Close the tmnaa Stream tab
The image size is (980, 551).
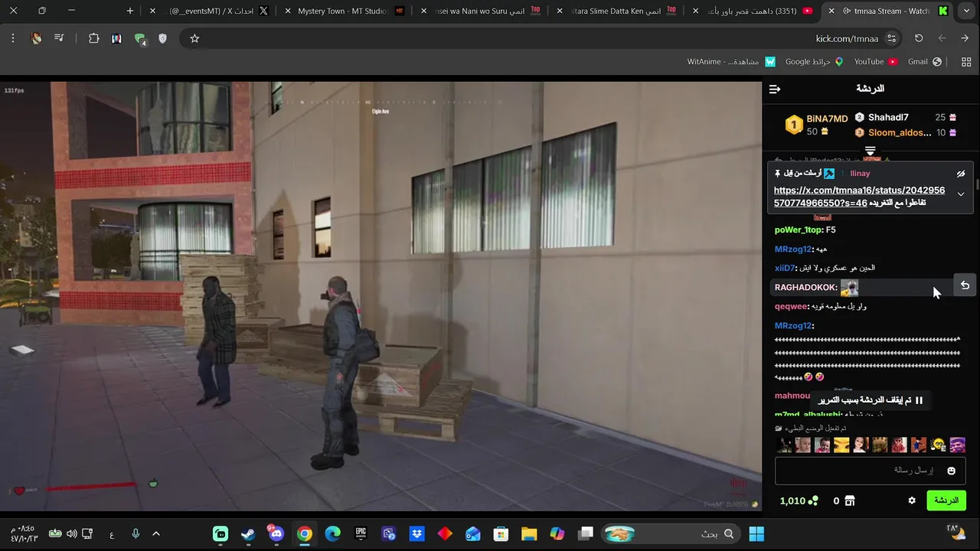point(831,11)
